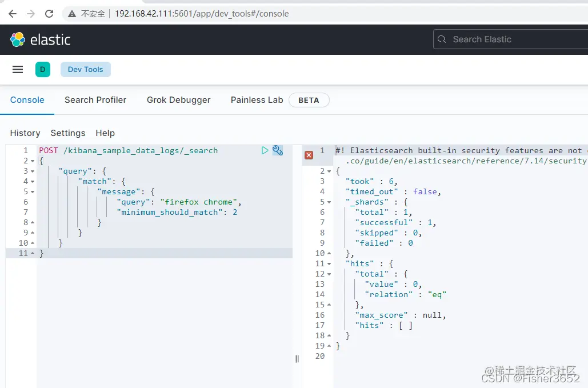Click the fold arrow on request line 8
This screenshot has width=588, height=388.
tap(33, 223)
